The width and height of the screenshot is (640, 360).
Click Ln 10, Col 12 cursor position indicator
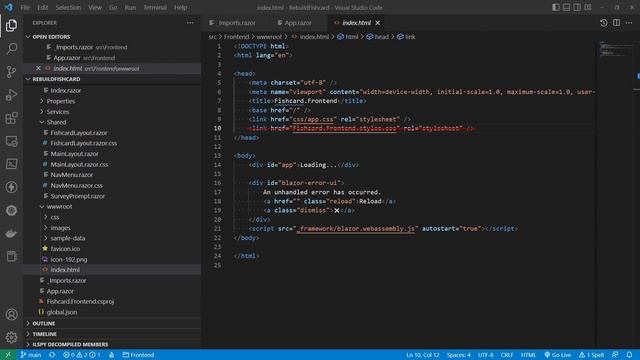pos(422,355)
